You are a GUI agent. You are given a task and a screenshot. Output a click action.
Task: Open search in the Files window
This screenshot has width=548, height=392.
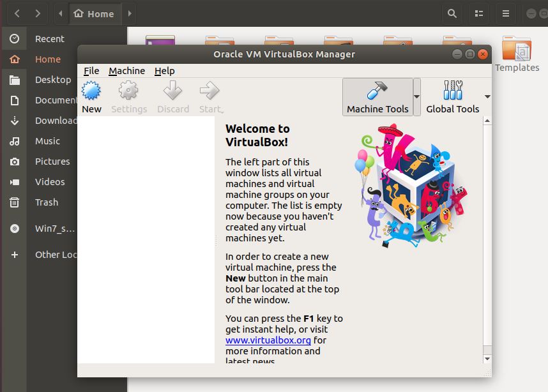(452, 13)
